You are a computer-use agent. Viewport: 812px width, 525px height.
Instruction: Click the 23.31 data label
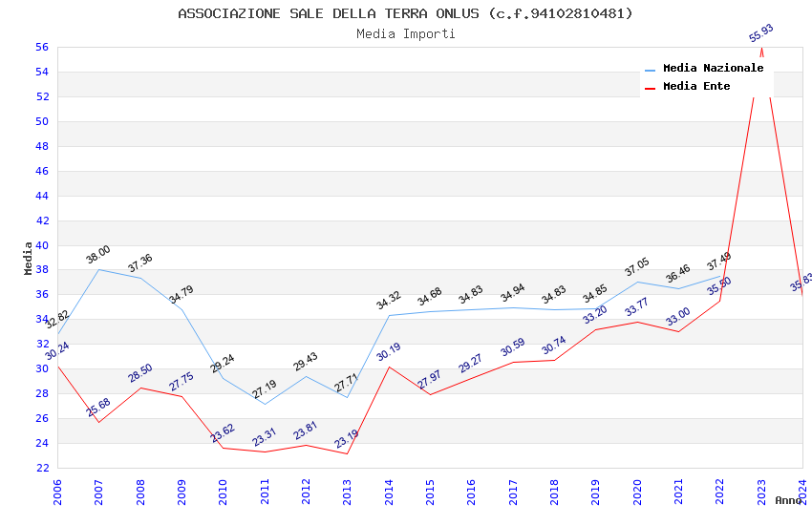[265, 437]
